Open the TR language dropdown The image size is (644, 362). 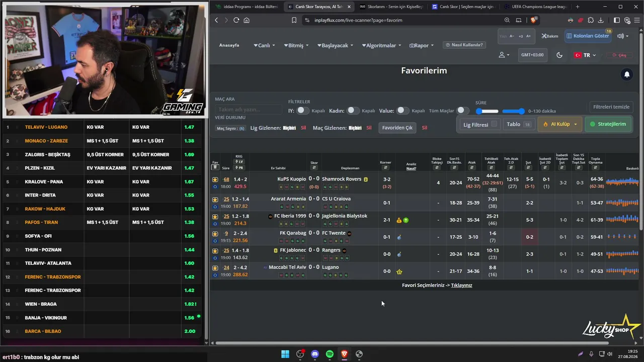click(x=585, y=55)
